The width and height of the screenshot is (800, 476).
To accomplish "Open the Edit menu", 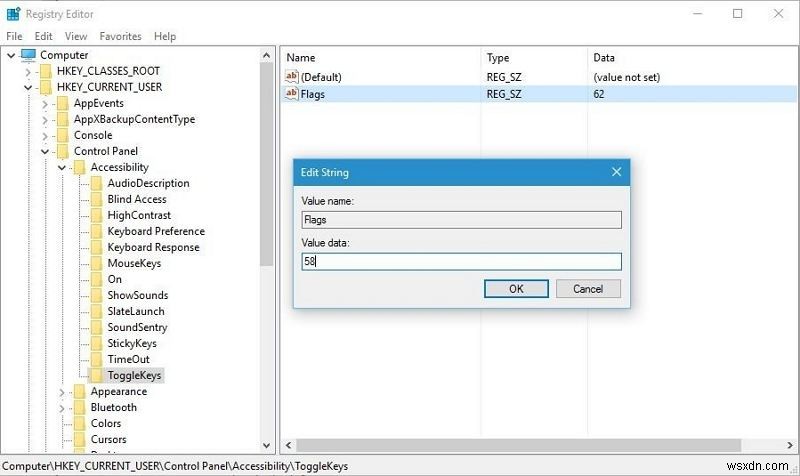I will [x=43, y=36].
